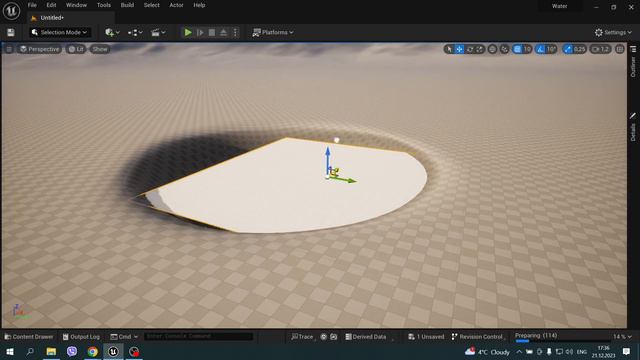640x360 pixels.
Task: Open Windows taskbar search
Action: pyautogui.click(x=30, y=351)
